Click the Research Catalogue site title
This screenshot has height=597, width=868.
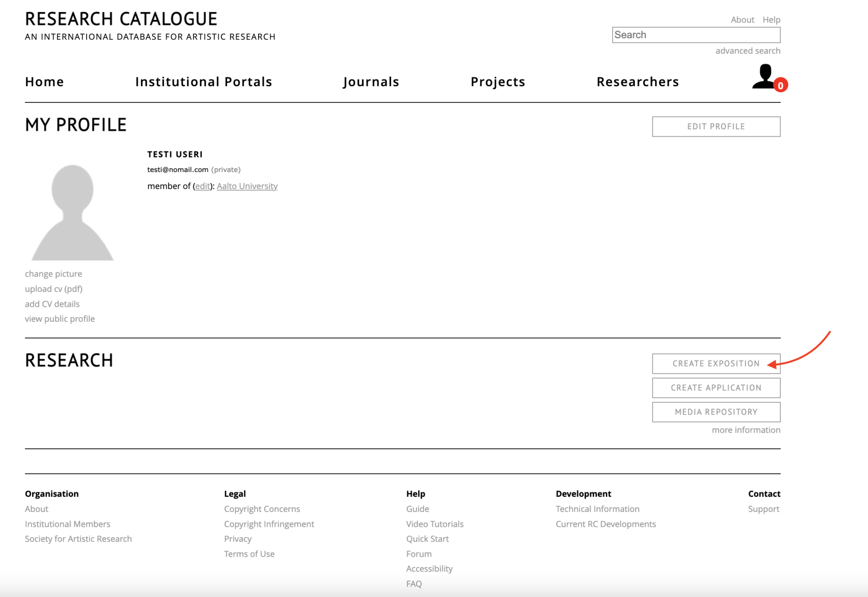(x=121, y=19)
